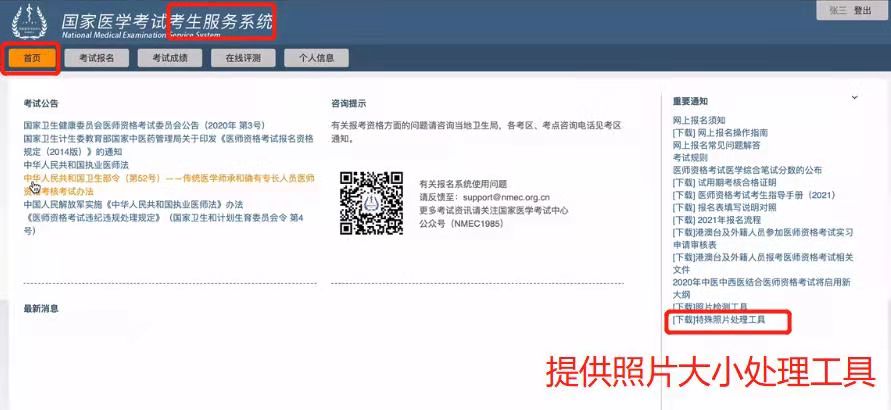Screen dimensions: 891x410
Task: Download the 2021年报名流程 document
Action: coord(710,219)
